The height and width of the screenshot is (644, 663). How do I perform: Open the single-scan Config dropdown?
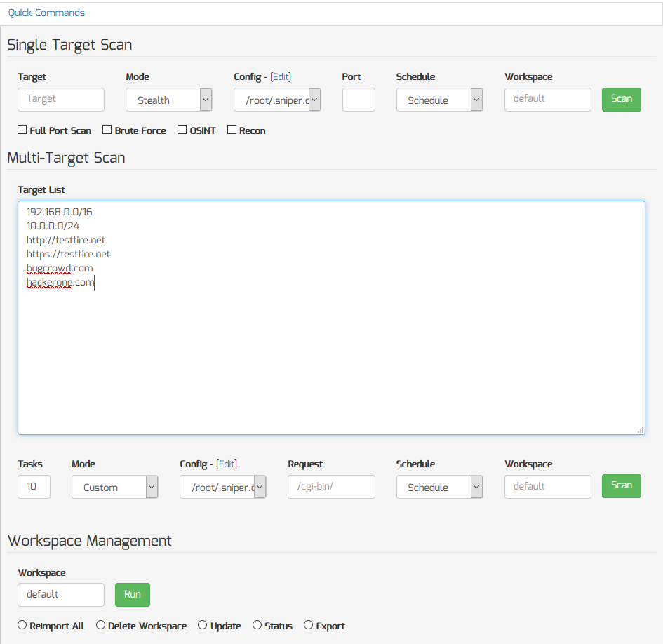click(x=277, y=100)
